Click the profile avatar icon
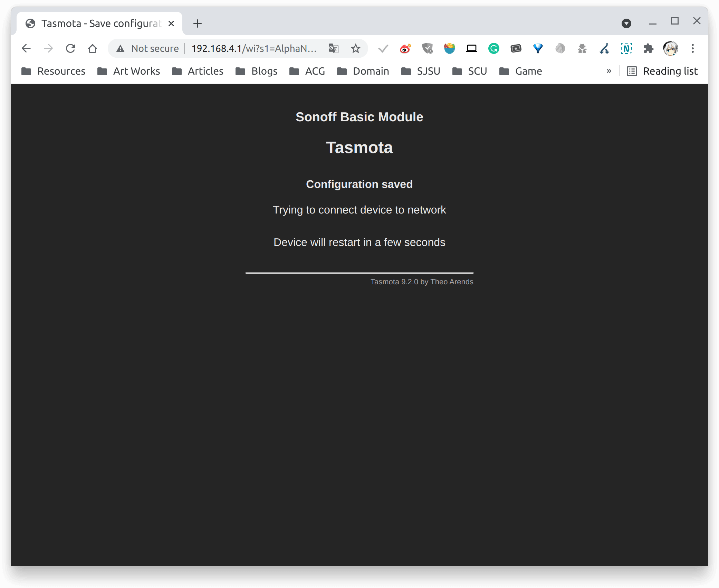Viewport: 719px width, 588px height. point(670,48)
